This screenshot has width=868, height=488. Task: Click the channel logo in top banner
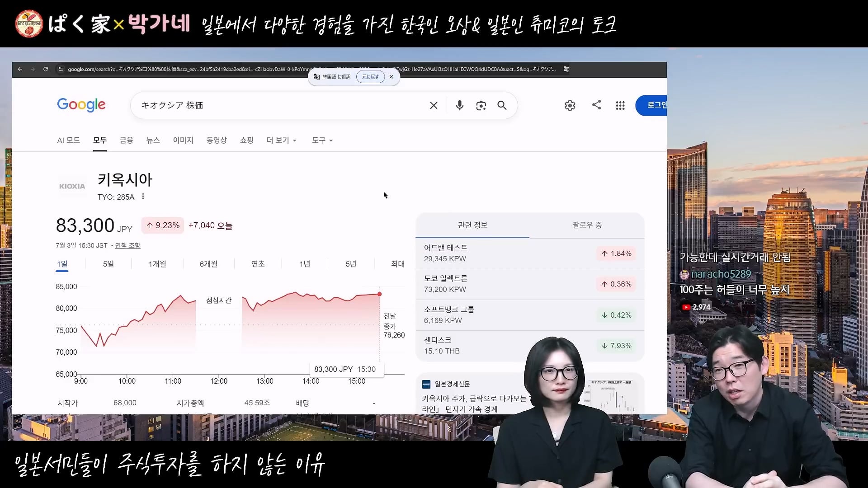29,23
